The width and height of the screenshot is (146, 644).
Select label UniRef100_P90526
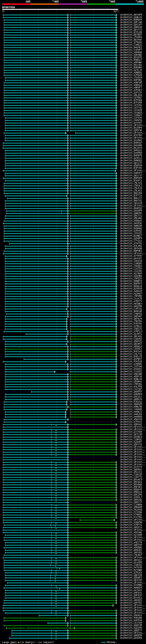click(x=131, y=361)
